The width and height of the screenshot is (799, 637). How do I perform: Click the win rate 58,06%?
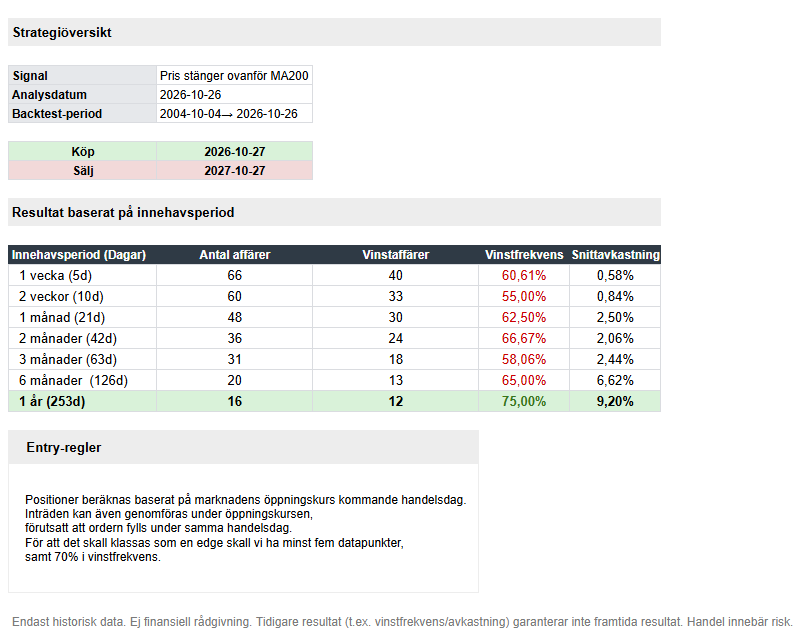pos(524,359)
